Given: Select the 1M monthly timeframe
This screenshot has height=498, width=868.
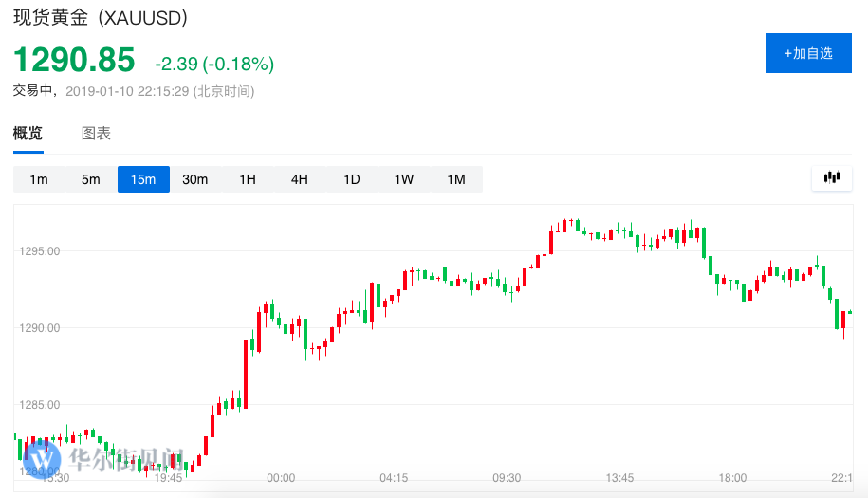Looking at the screenshot, I should click(x=456, y=179).
